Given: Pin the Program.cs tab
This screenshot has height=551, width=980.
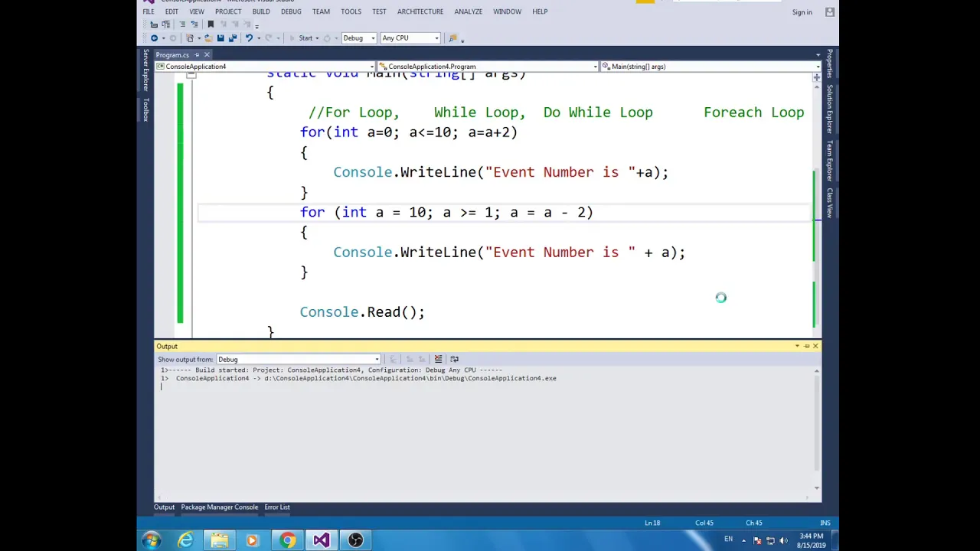Looking at the screenshot, I should click(197, 55).
